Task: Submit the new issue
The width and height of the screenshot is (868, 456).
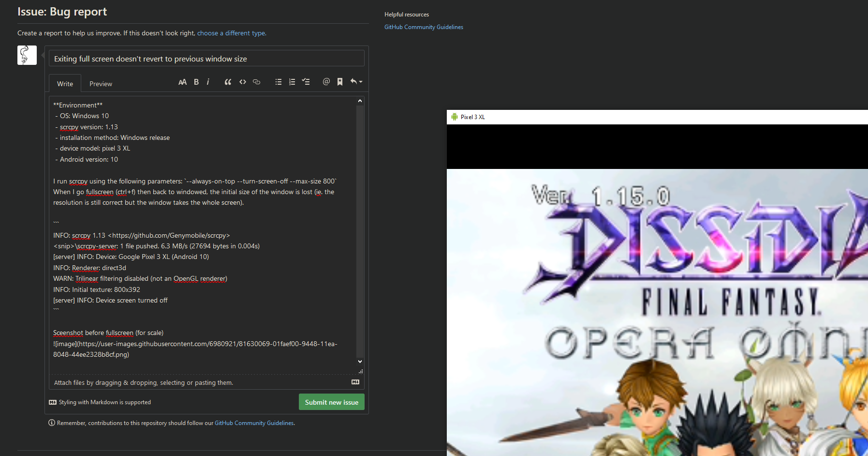Action: 331,402
